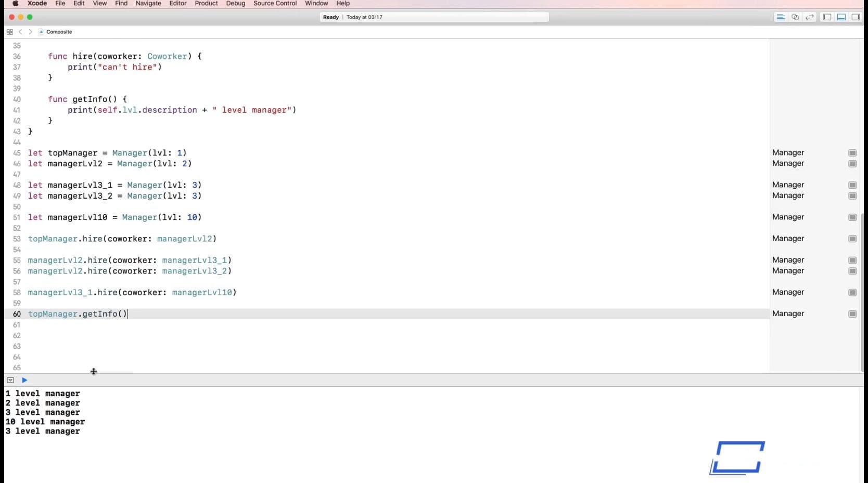
Task: Click the "let managerLvl3_2 = Manager(lvl: 3)" line
Action: point(115,196)
